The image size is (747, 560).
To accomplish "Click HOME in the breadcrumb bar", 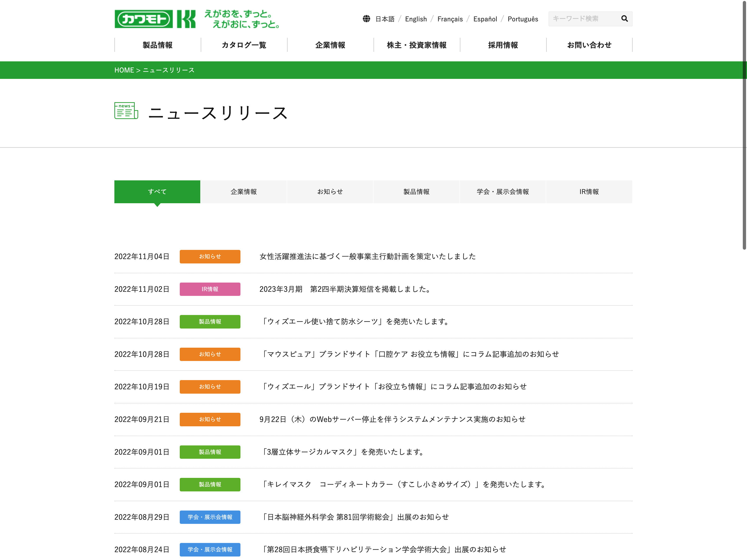I will [x=124, y=70].
